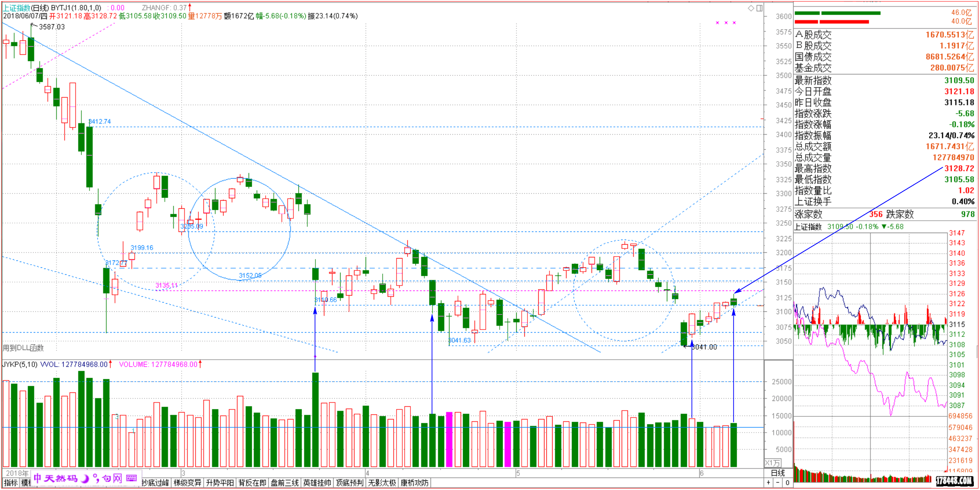Click the month 6 marker on time axis

click(702, 473)
